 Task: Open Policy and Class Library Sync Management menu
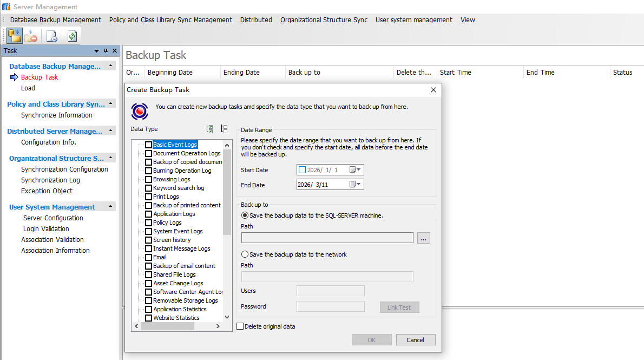pos(170,19)
